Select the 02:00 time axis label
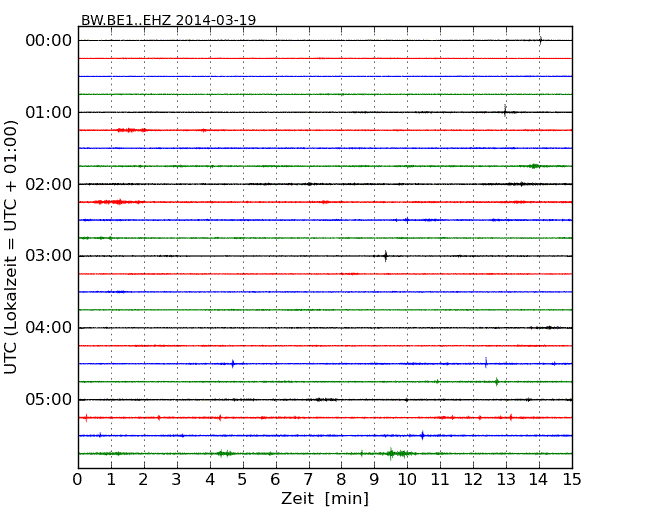Viewport: 650px width, 520px height. 49,184
